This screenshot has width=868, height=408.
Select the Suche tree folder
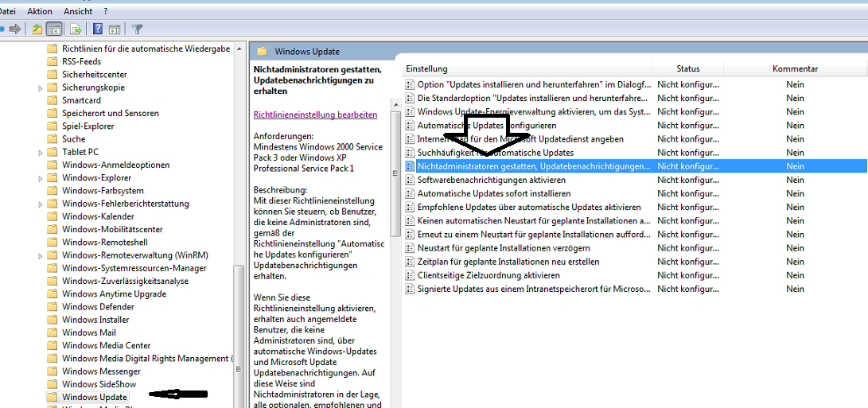74,139
